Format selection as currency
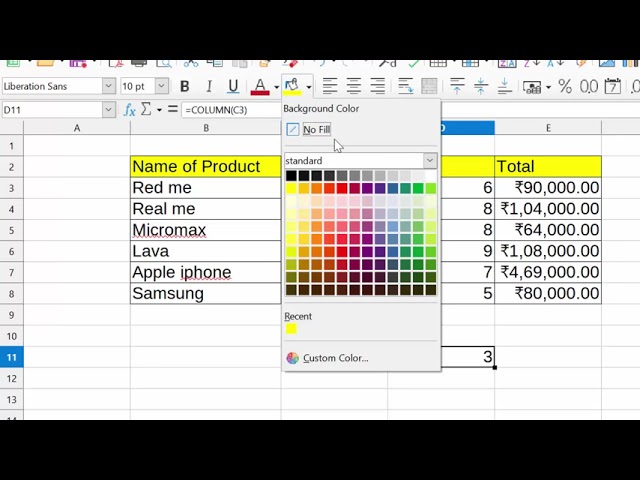The height and width of the screenshot is (480, 640). tap(532, 87)
